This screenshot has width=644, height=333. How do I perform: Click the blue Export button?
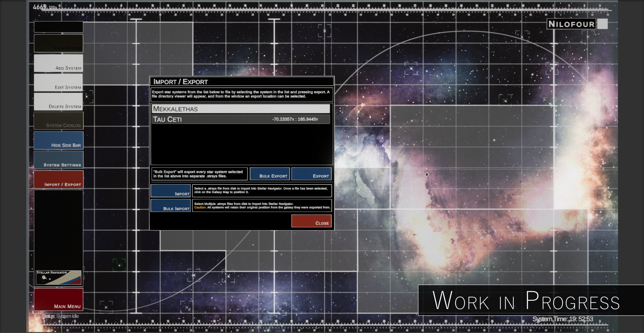click(x=311, y=174)
